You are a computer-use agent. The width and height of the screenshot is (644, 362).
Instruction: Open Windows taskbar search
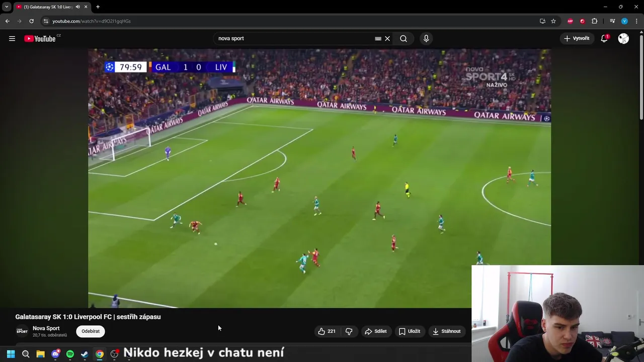(x=26, y=354)
